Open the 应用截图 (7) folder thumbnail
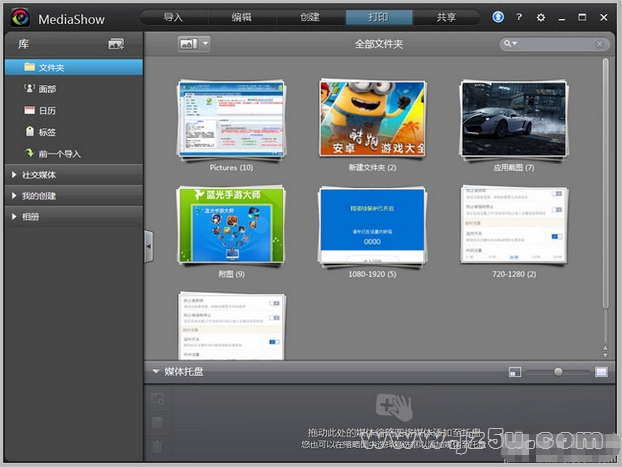Screen dimensions: 622x467 coord(514,119)
